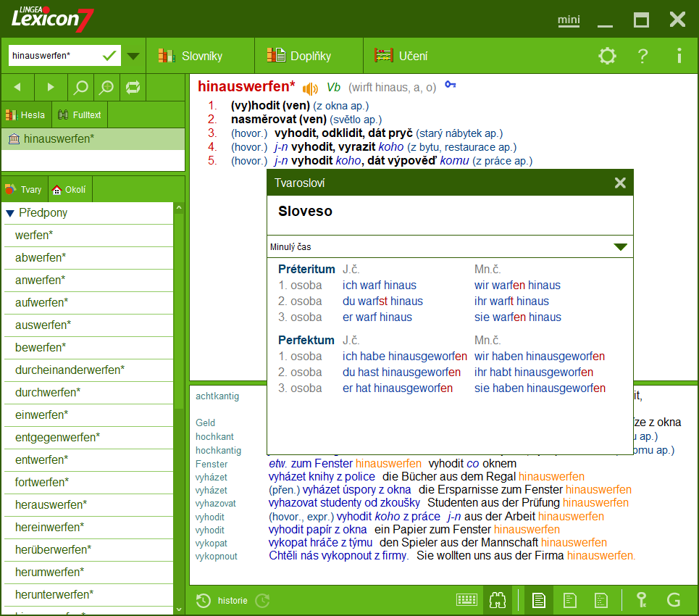Switch to the Fulltext tab

pyautogui.click(x=80, y=115)
